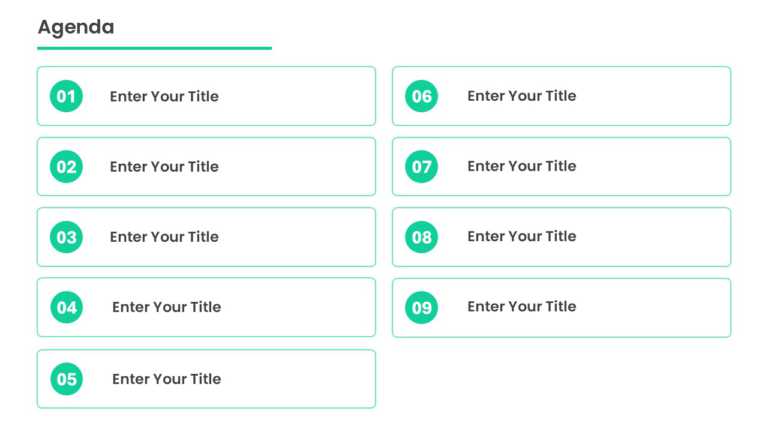The height and width of the screenshot is (432, 768).
Task: Click the 09 number badge
Action: point(421,308)
